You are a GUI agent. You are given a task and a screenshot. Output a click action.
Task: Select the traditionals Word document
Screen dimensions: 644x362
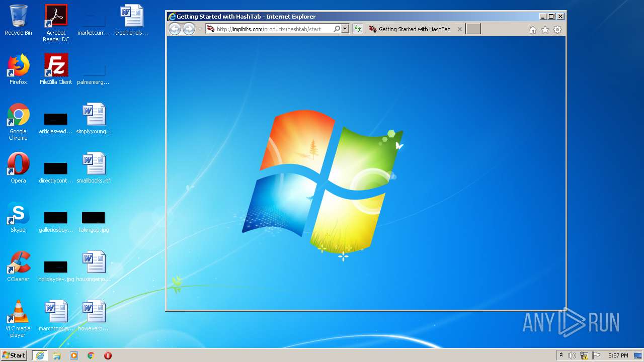tap(131, 20)
